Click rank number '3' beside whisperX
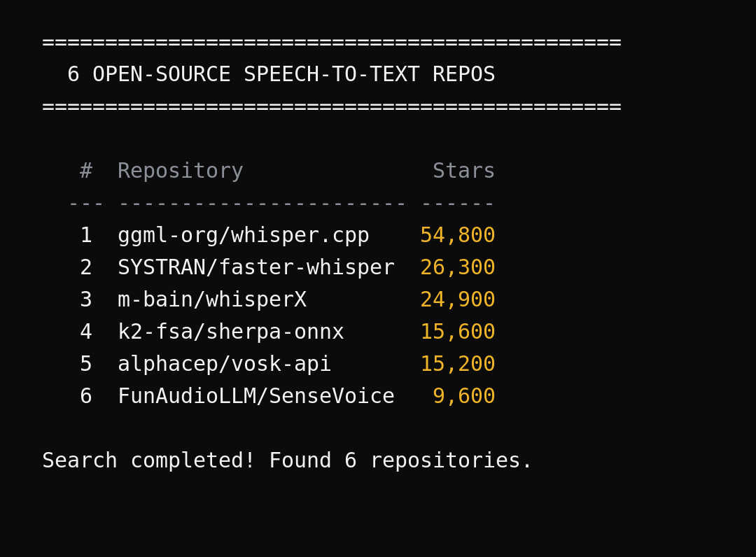This screenshot has width=756, height=557. (86, 299)
